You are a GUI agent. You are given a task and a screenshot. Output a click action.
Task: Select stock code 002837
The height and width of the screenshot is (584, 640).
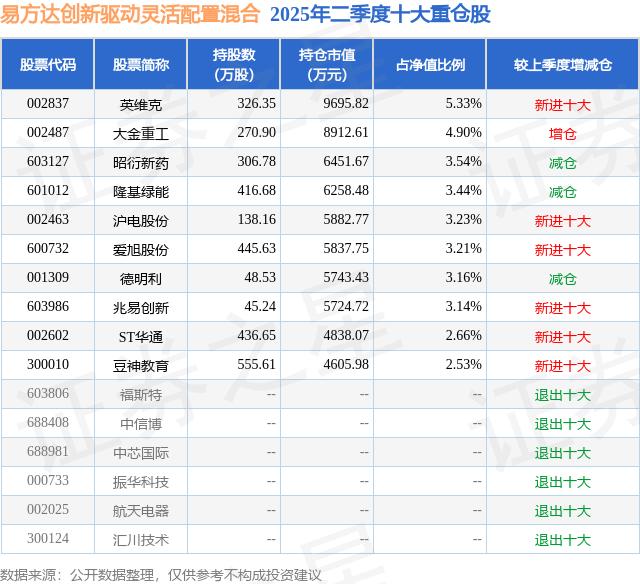[48, 104]
